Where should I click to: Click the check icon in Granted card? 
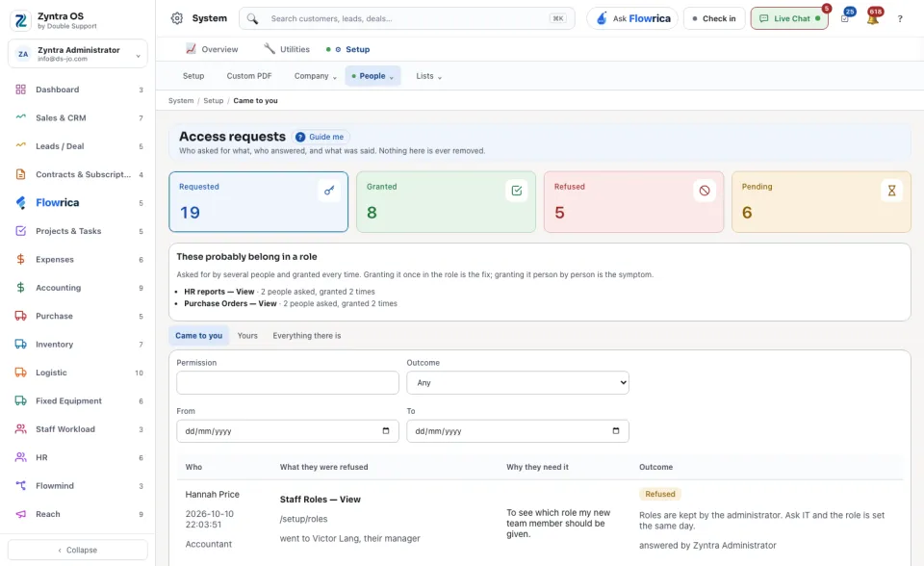[517, 191]
